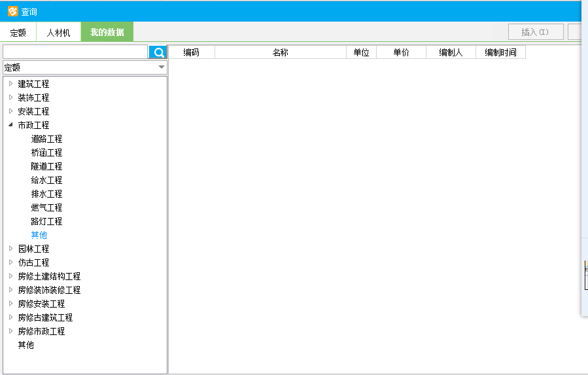
Task: Select 建筑工程 in the tree
Action: point(33,84)
